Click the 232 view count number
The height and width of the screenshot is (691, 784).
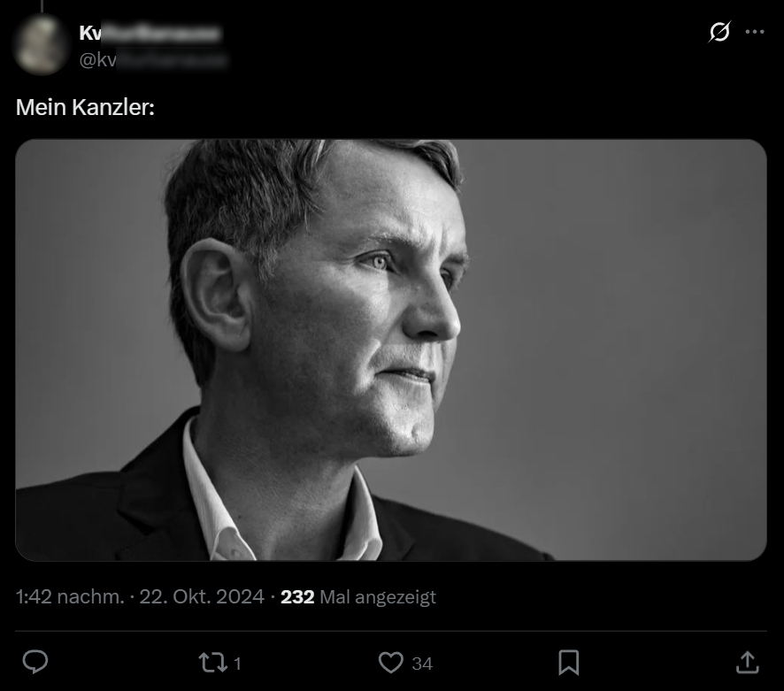(x=297, y=597)
